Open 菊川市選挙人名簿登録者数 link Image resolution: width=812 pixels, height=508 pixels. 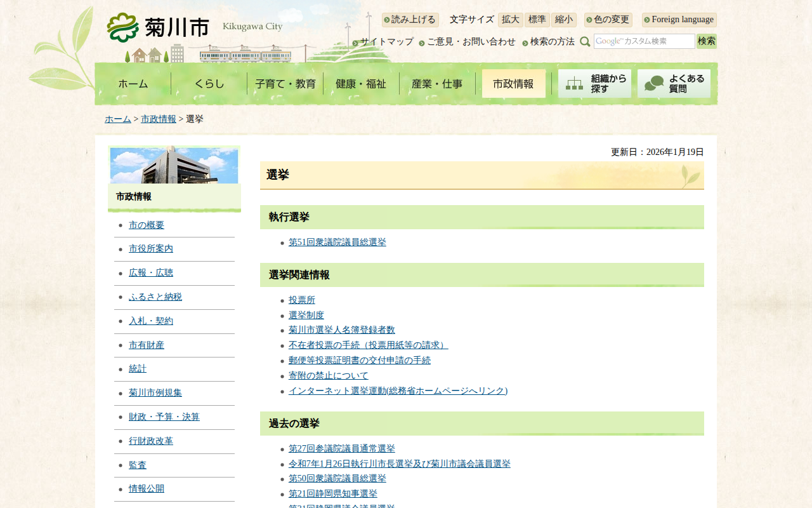[342, 330]
